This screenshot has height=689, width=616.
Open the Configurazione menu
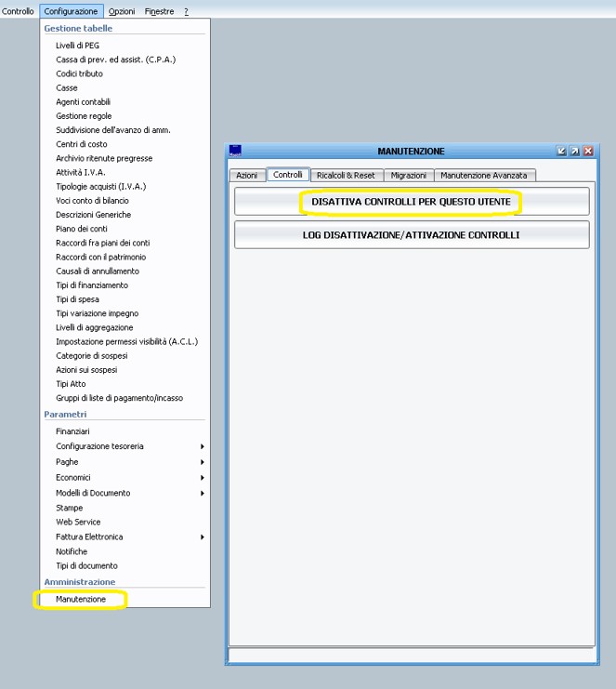click(72, 11)
